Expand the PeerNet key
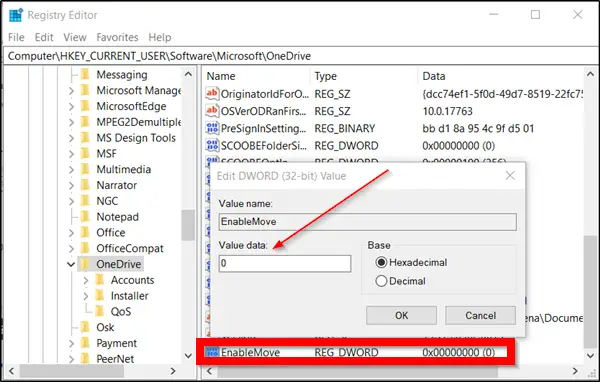 (71, 359)
